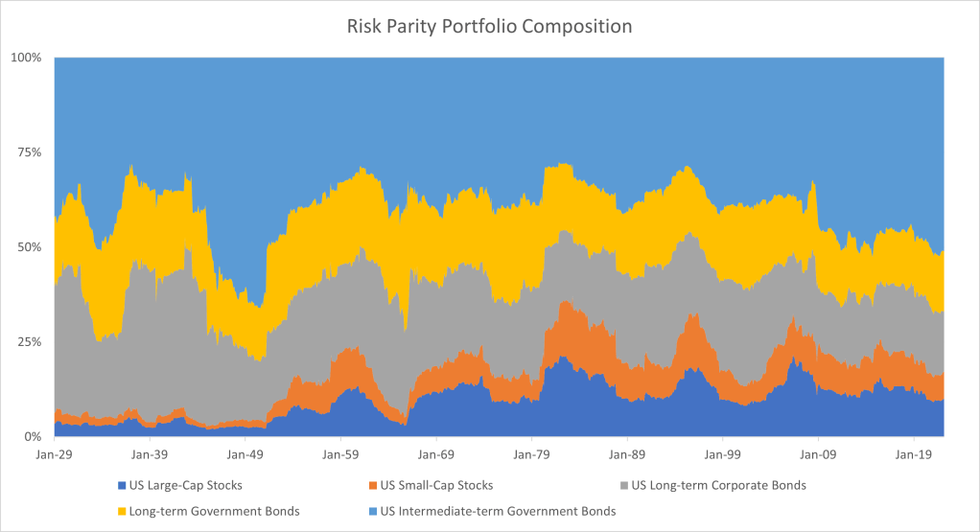Viewport: 980px width, 532px height.
Task: Click the Risk Parity Portfolio Composition chart title
Action: pos(489,27)
